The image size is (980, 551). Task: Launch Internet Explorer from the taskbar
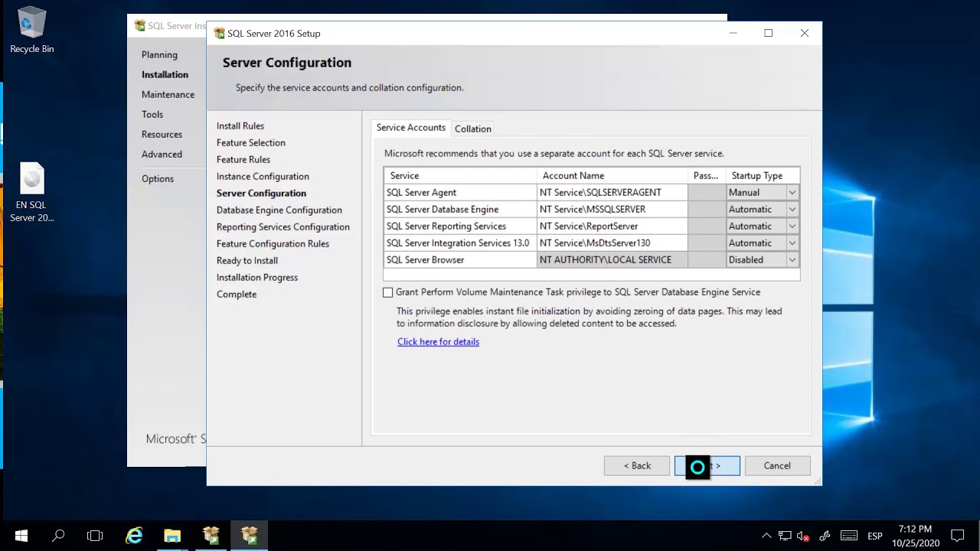[x=134, y=536]
